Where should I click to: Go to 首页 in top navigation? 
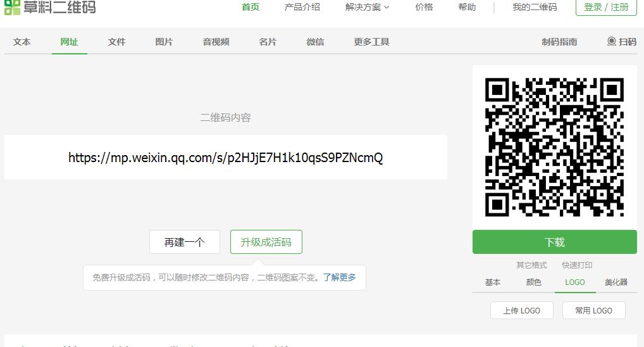tap(251, 7)
